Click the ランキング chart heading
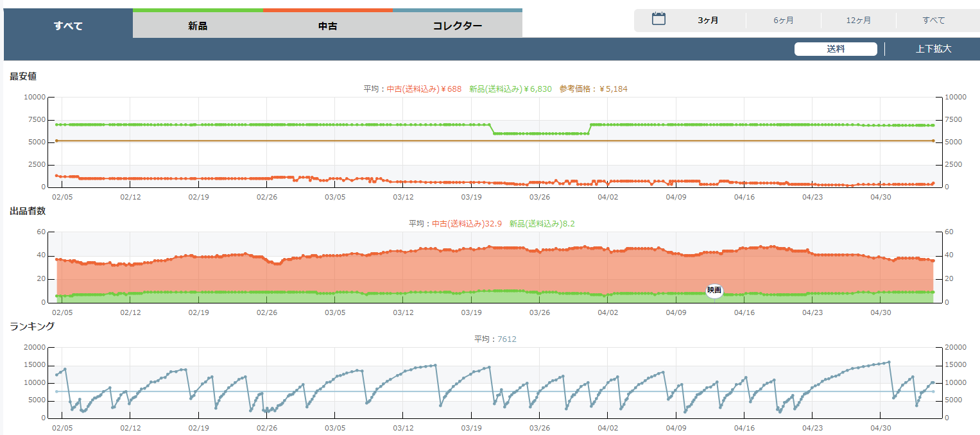Screen dimensions: 980x435 31,327
